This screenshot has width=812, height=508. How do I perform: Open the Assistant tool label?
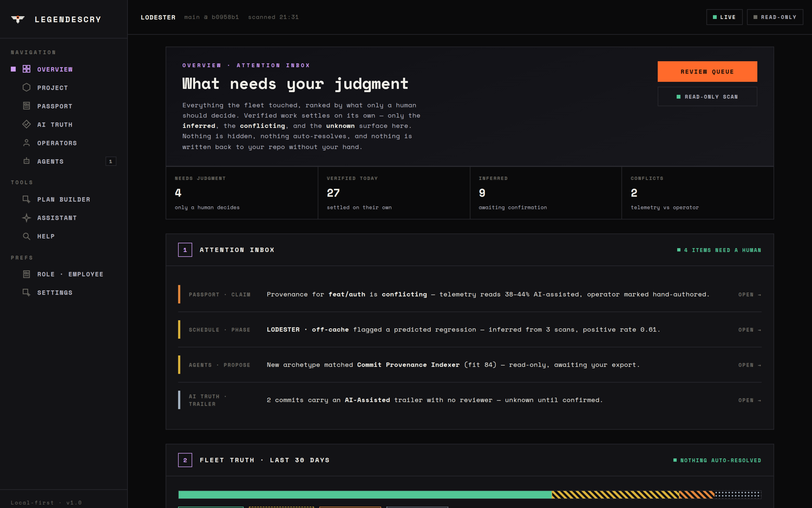57,218
